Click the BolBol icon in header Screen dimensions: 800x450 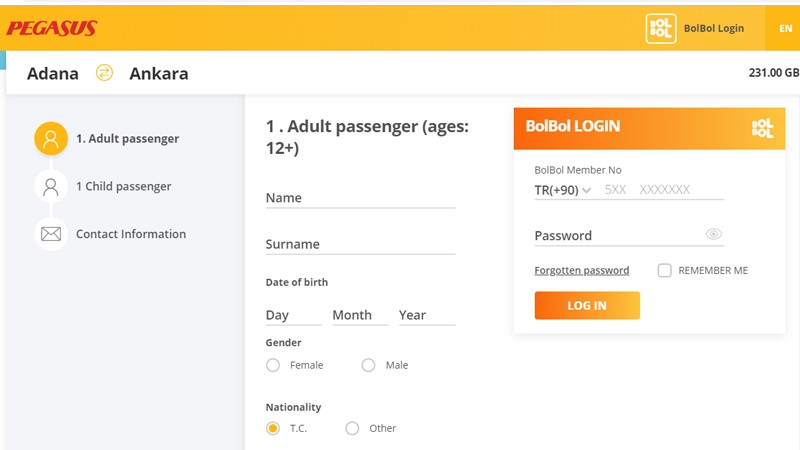[x=661, y=28]
